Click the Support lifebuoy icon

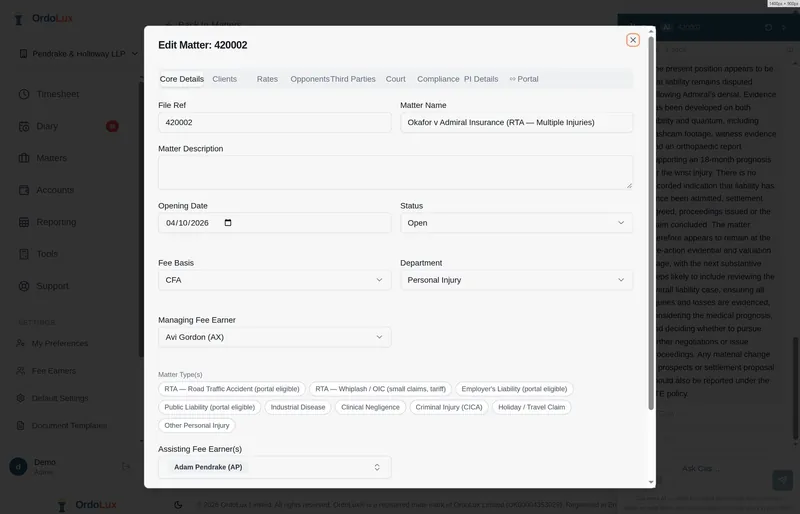[24, 286]
